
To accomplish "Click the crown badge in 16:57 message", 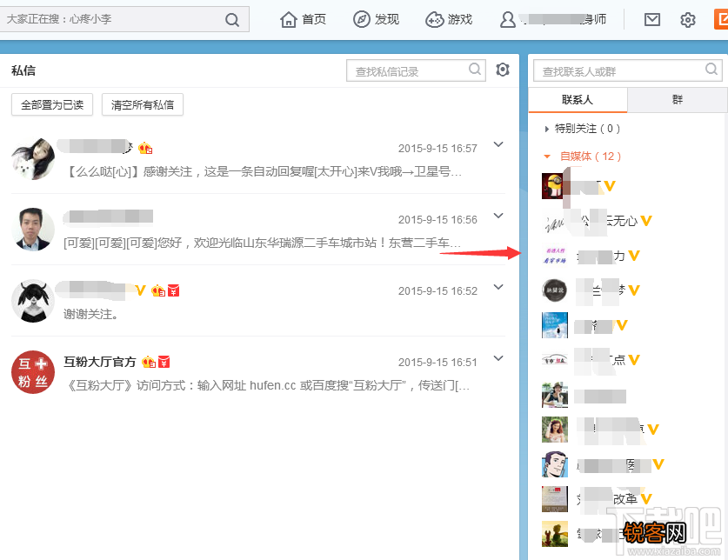I will coord(145,148).
